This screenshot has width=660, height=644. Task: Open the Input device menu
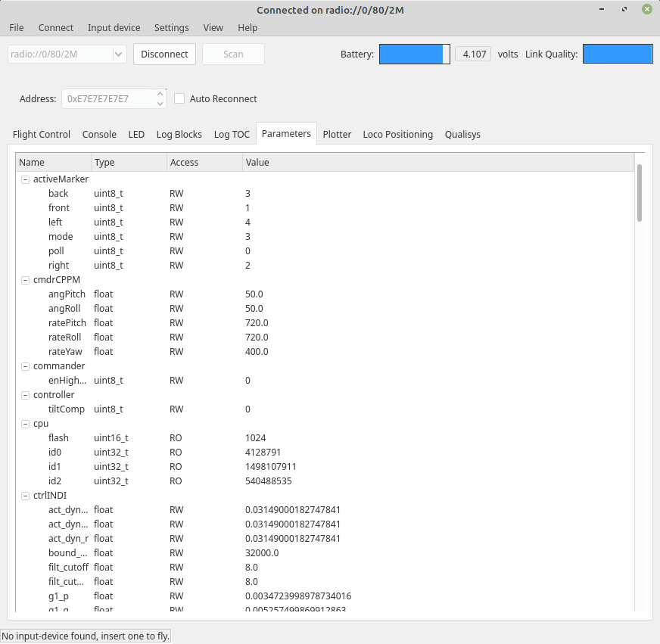[x=114, y=27]
